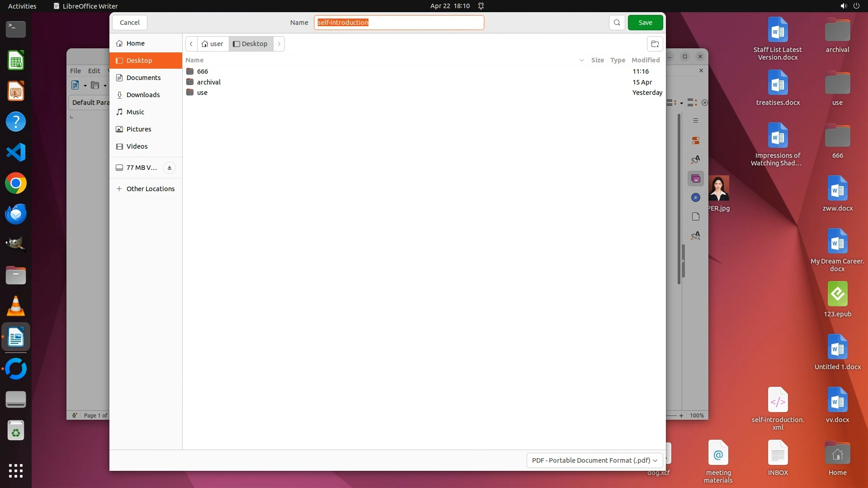
Task: Click the sort arrow in the Name column header
Action: (581, 60)
